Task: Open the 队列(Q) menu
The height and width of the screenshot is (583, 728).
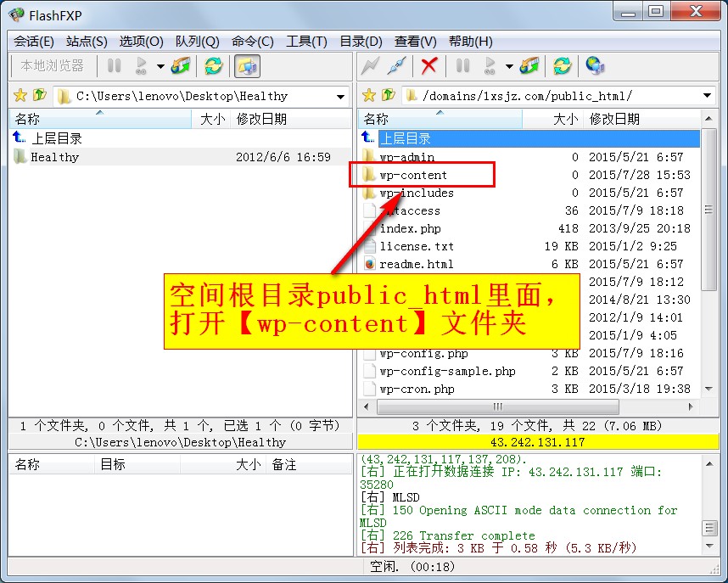Action: point(198,42)
